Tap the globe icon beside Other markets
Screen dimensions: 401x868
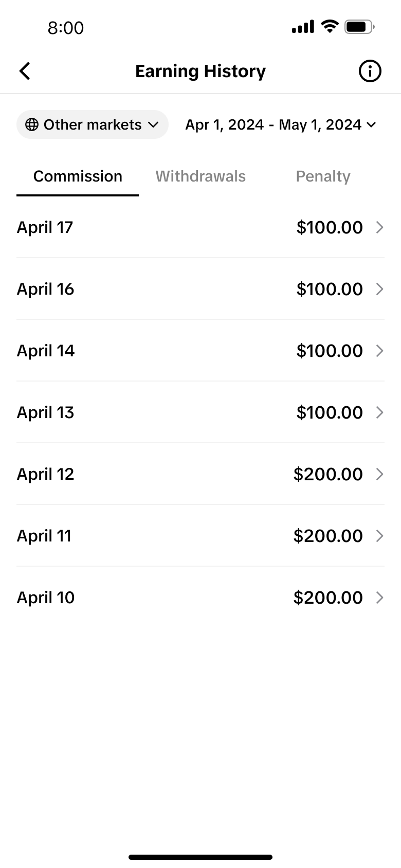click(x=32, y=124)
